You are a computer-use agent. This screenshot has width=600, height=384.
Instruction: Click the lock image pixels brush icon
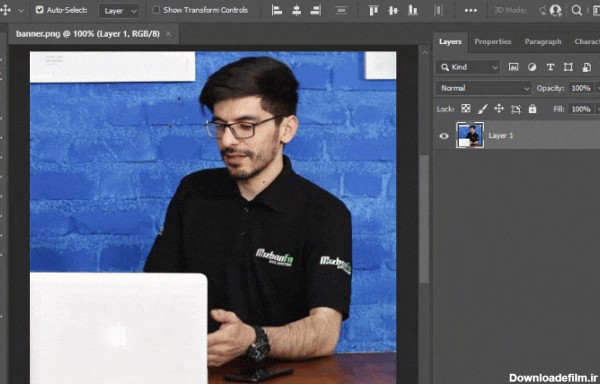[483, 109]
